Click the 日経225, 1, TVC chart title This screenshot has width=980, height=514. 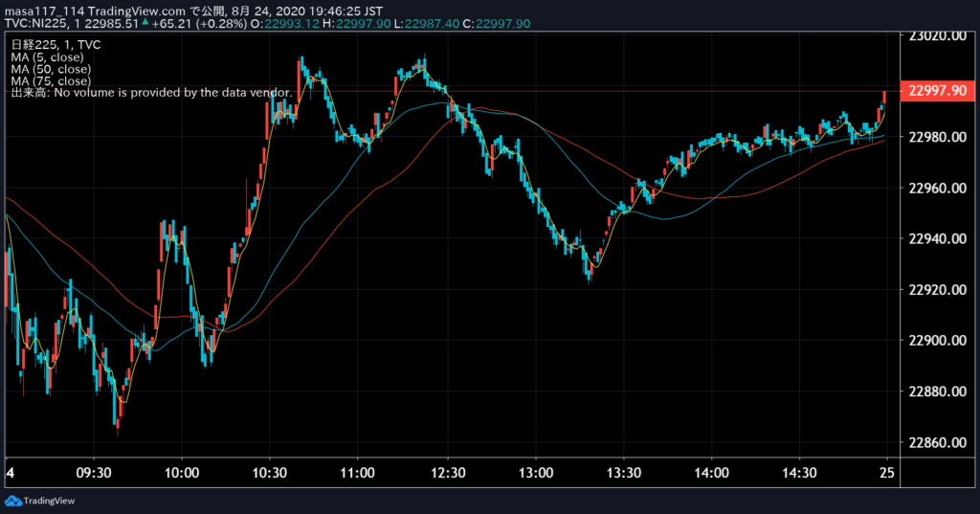(x=56, y=45)
